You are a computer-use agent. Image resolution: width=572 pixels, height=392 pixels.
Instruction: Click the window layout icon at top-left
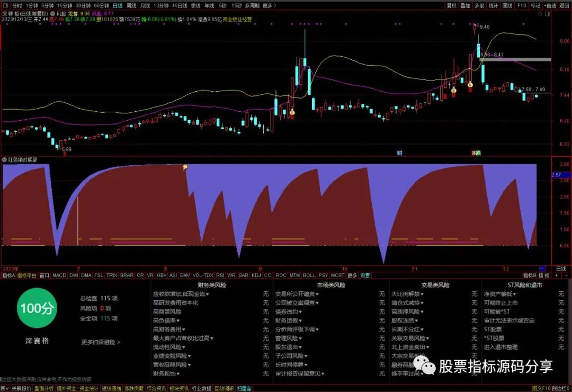[5, 5]
